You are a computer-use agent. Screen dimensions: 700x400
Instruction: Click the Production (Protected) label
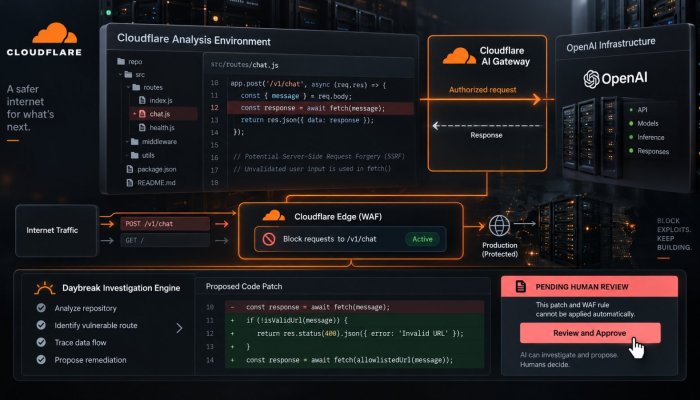pyautogui.click(x=500, y=250)
